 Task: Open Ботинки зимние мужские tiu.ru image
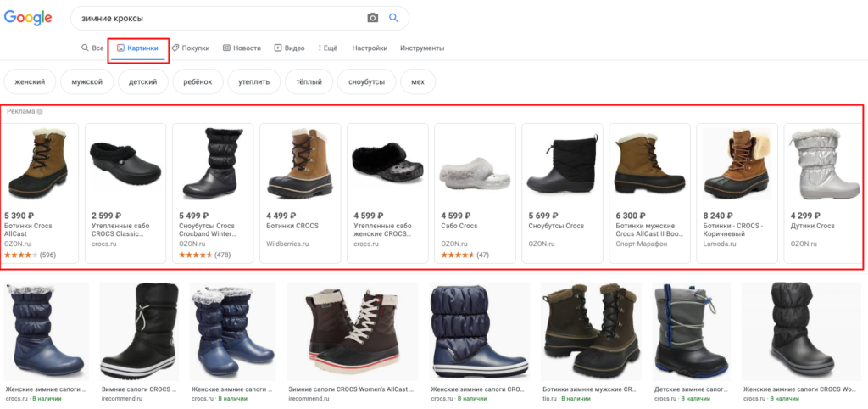coord(591,332)
